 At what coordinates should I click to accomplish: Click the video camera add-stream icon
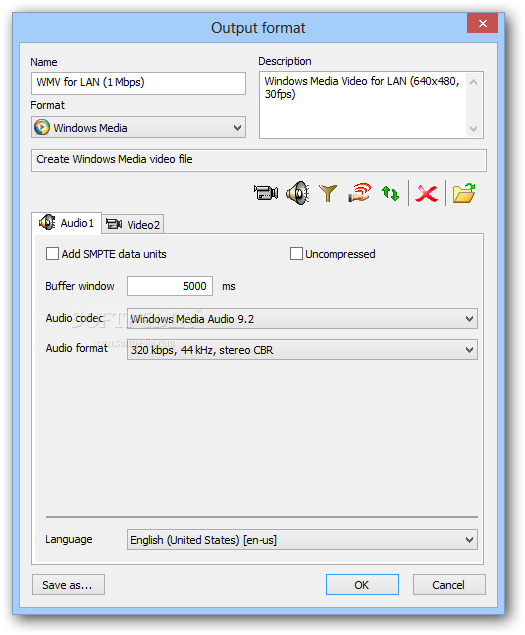(266, 193)
